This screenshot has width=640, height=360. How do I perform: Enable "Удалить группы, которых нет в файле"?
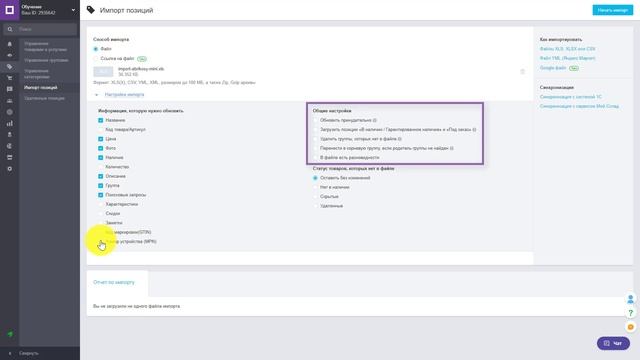315,139
